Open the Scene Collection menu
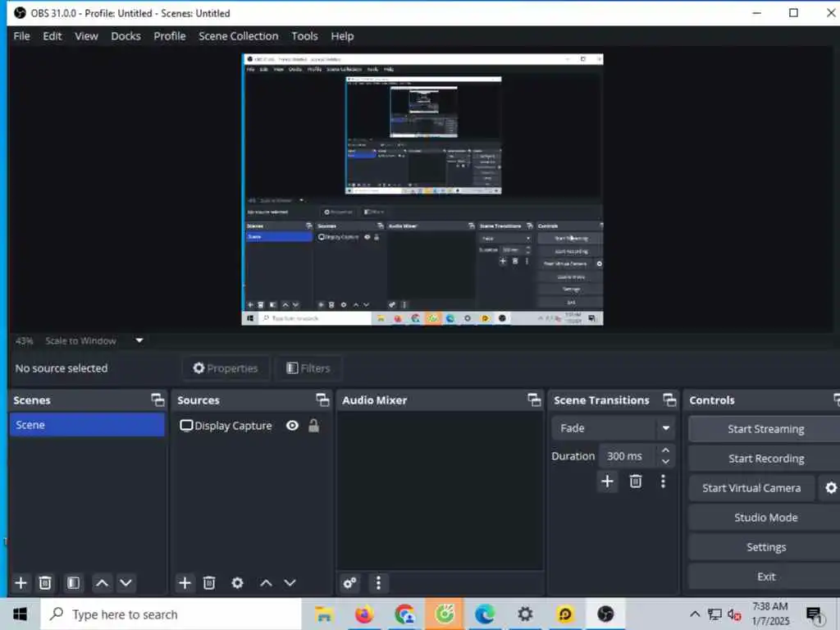 [x=239, y=36]
